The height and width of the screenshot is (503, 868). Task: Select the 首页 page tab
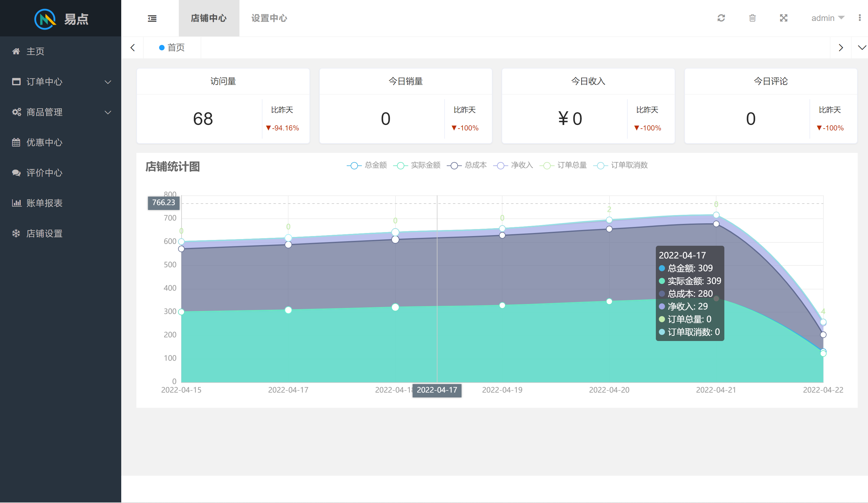click(x=172, y=48)
